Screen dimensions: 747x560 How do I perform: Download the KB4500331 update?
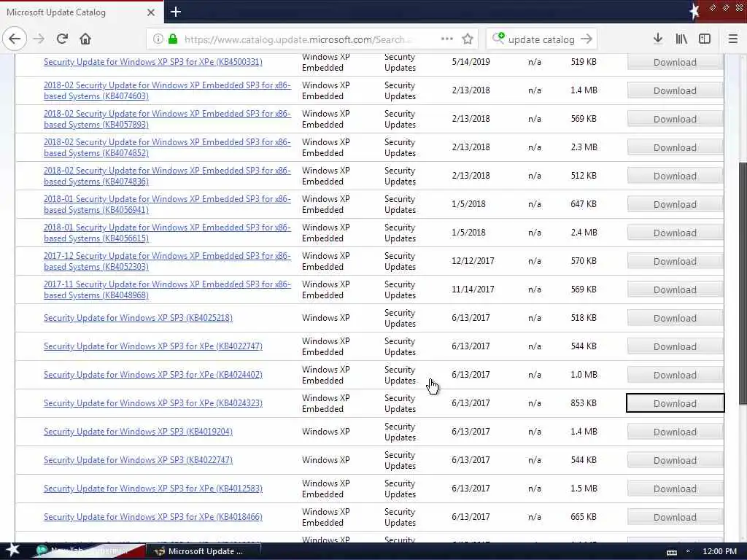(675, 63)
